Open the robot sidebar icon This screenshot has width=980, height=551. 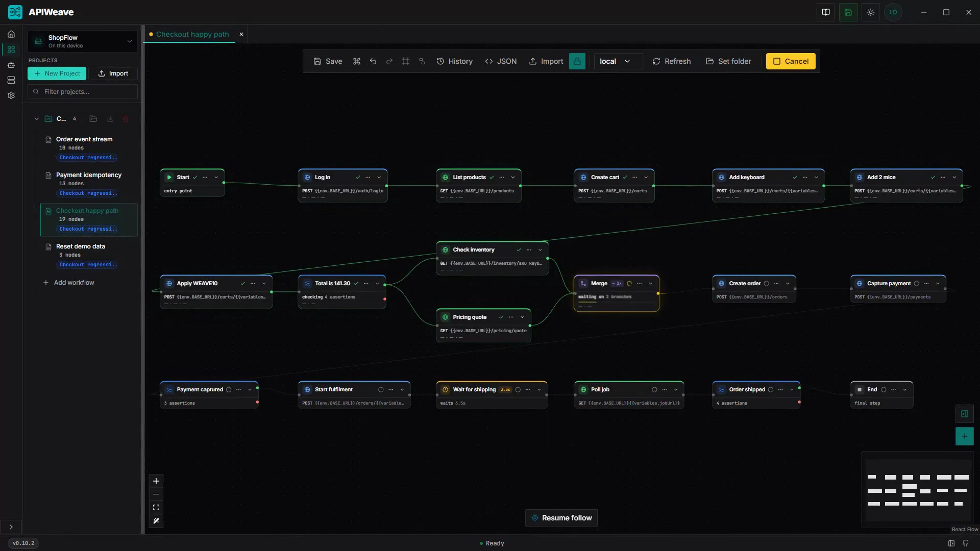tap(11, 65)
